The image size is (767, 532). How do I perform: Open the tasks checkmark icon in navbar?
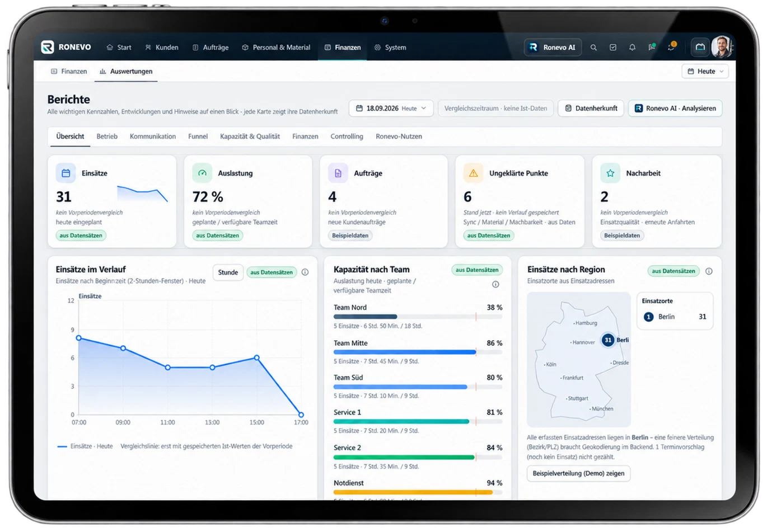point(613,48)
